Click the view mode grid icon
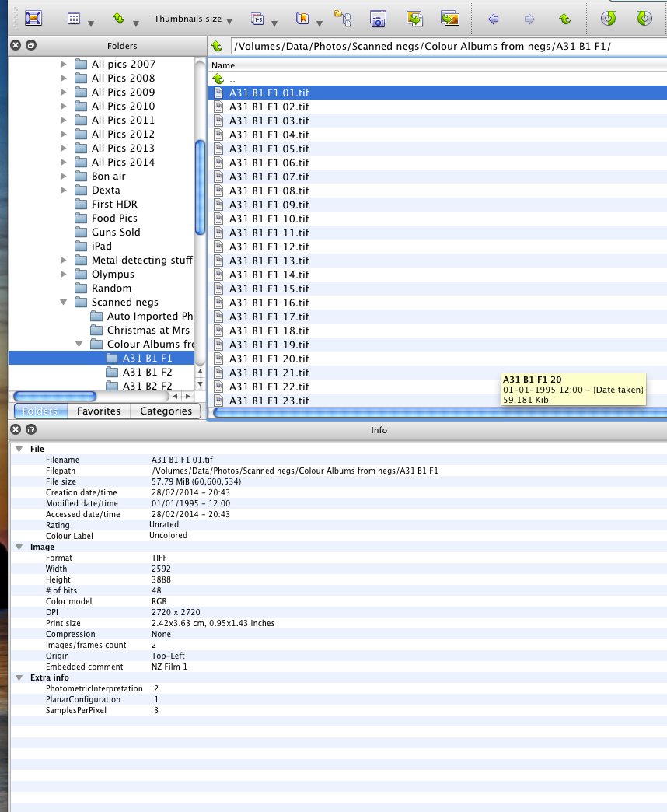 (74, 19)
